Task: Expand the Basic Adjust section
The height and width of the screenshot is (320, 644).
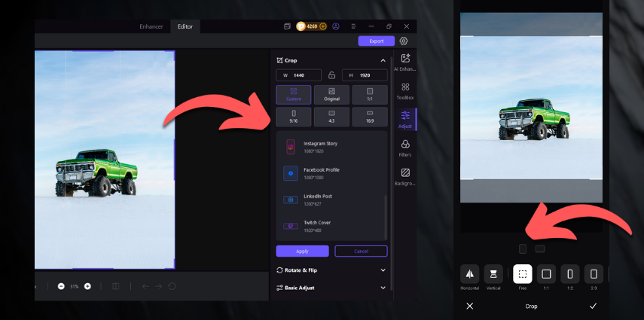Action: point(383,288)
